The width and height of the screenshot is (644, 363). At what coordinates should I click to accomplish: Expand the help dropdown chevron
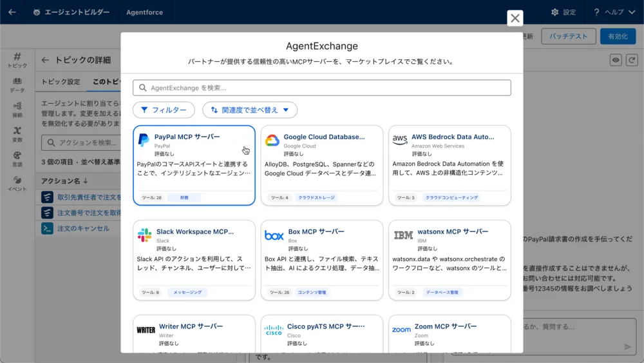click(x=632, y=12)
